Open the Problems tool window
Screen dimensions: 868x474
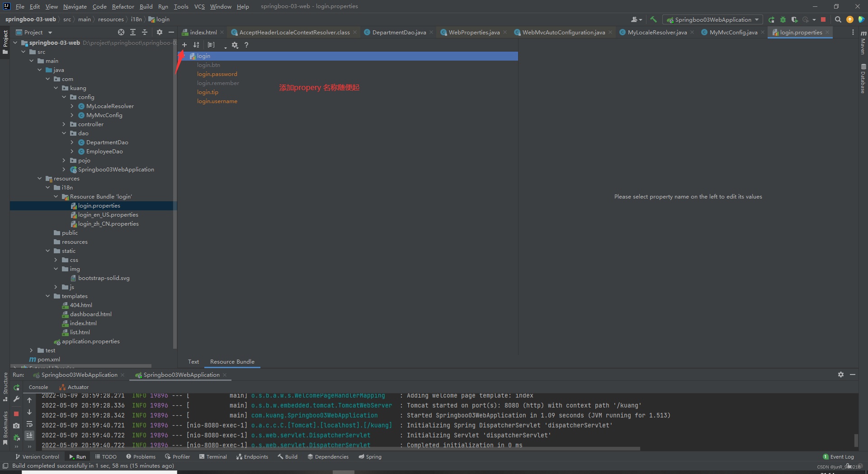click(141, 457)
